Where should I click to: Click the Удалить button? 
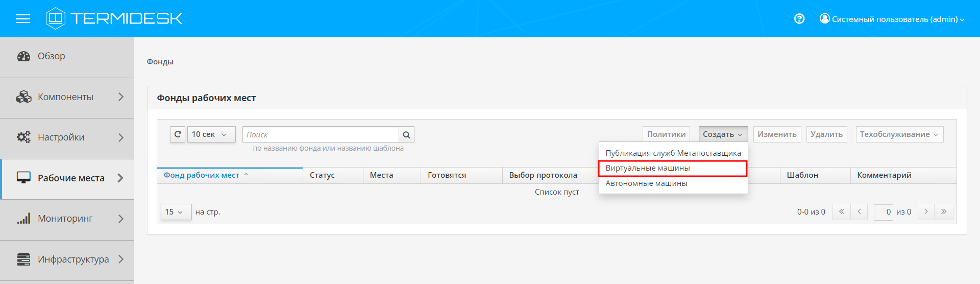826,134
